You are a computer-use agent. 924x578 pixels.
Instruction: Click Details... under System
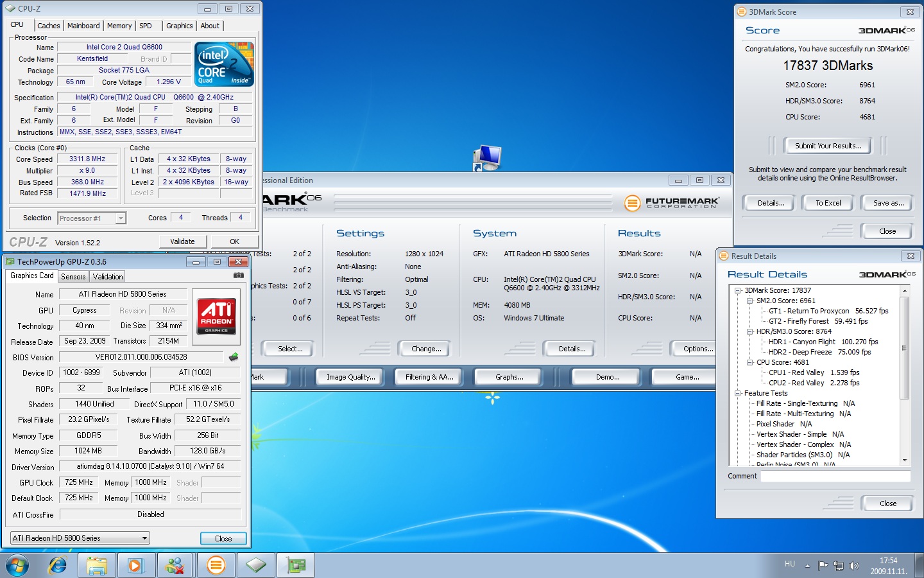[x=572, y=349]
